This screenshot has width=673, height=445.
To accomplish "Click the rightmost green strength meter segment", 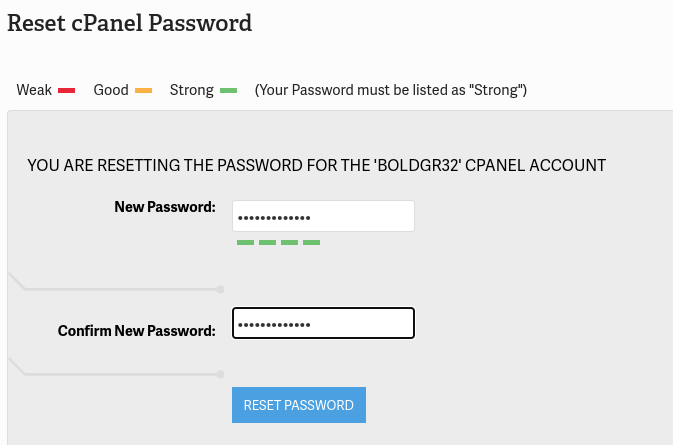I will click(311, 242).
